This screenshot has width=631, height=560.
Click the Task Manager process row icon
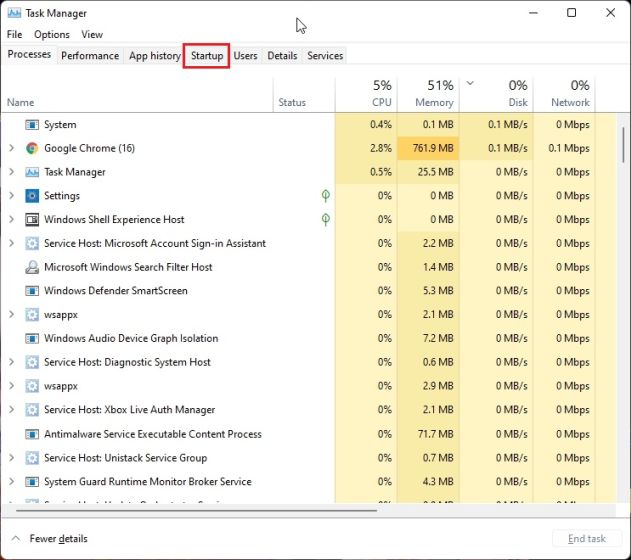tap(32, 172)
